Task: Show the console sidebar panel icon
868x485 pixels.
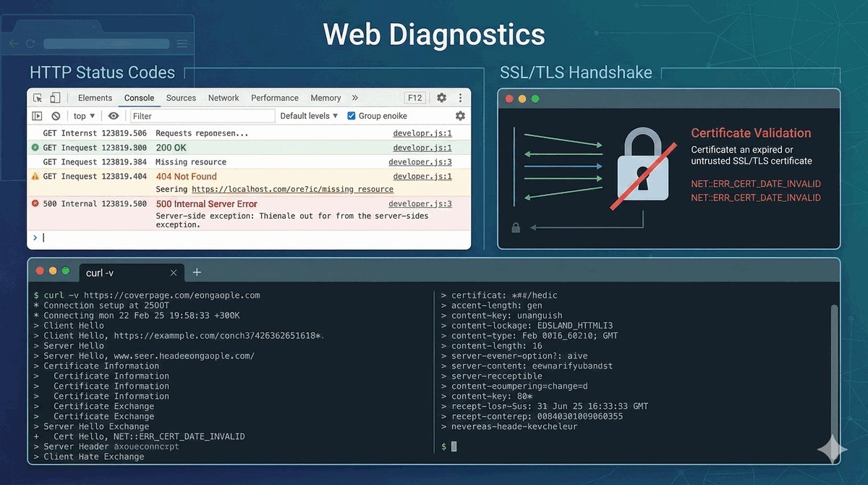Action: 38,116
